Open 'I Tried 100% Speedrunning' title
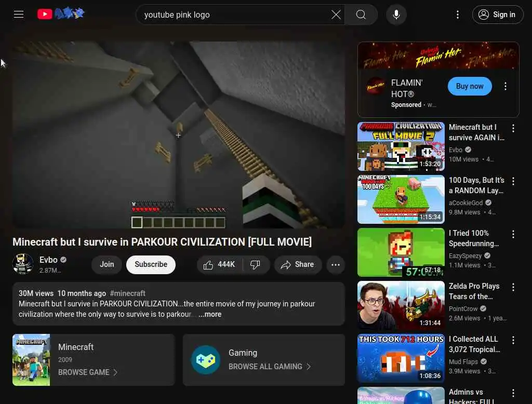Screen dimensions: 532x404 click(x=474, y=238)
